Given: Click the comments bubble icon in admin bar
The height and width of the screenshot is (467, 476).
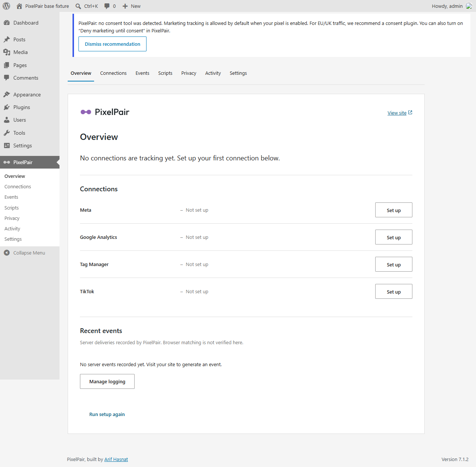Looking at the screenshot, I should point(107,6).
